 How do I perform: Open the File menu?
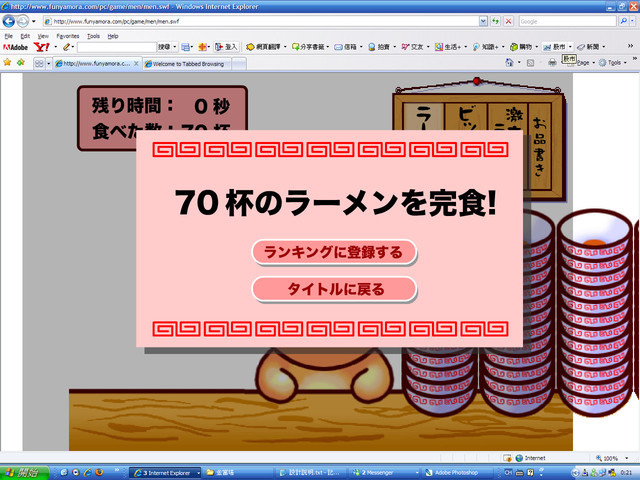[x=8, y=36]
